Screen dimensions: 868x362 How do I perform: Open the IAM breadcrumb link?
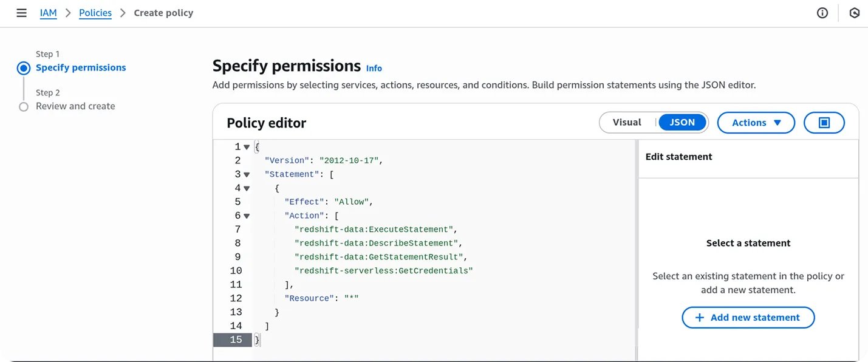tap(48, 12)
